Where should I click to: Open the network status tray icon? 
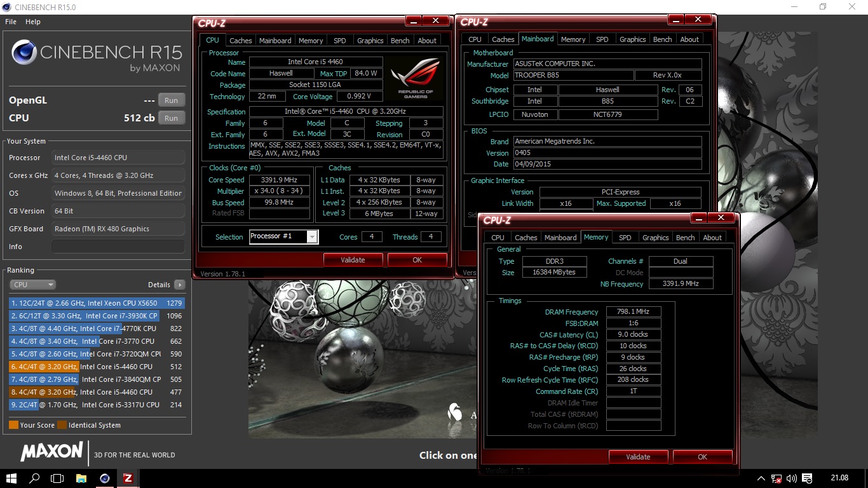[776, 478]
